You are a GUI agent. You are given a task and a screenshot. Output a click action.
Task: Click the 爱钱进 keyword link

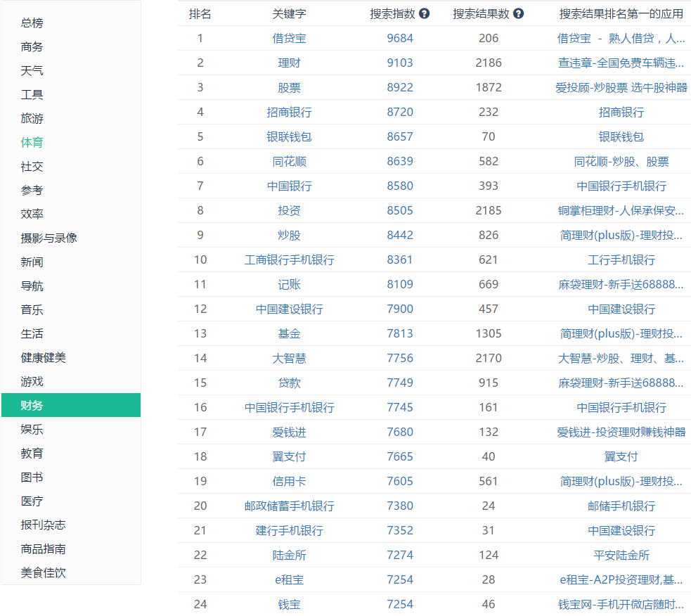[289, 432]
